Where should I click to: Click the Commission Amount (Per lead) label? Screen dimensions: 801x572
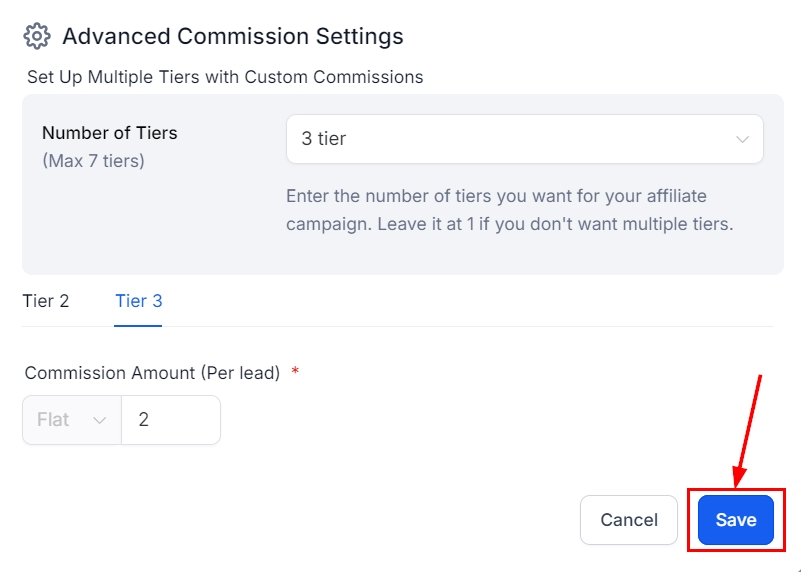[x=152, y=373]
